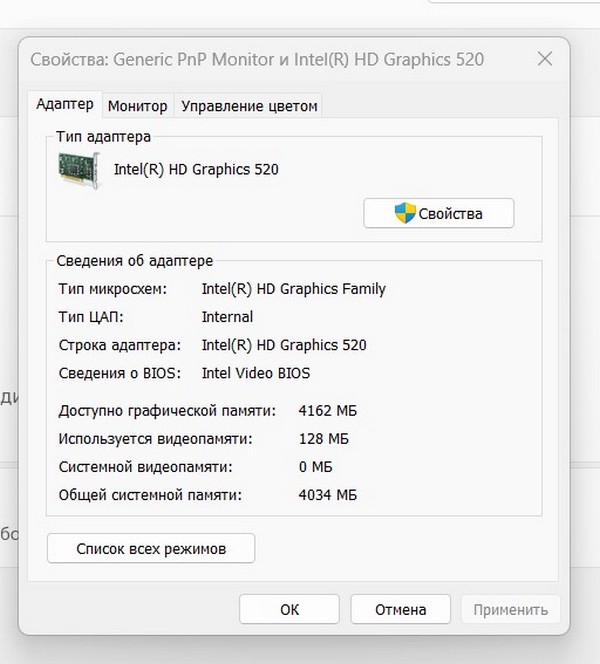Screen dimensions: 600x664
Task: Open the Монитор tab
Action: [x=137, y=105]
